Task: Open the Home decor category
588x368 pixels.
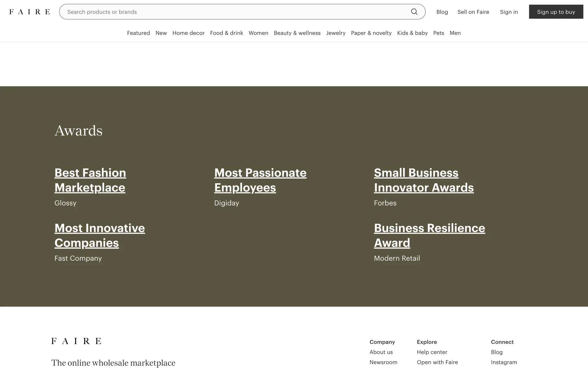Action: click(188, 33)
